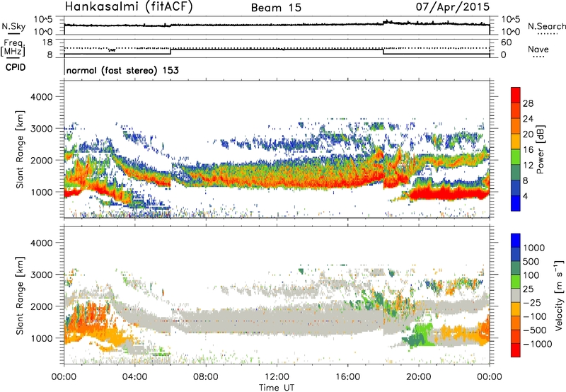Click the '60' Nave axis tick label
566x392 pixels.
[506, 42]
